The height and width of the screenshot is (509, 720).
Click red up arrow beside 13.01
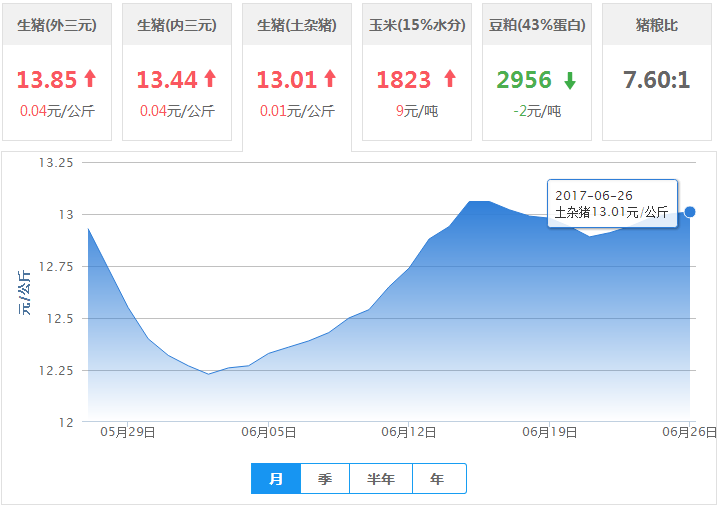click(x=330, y=79)
